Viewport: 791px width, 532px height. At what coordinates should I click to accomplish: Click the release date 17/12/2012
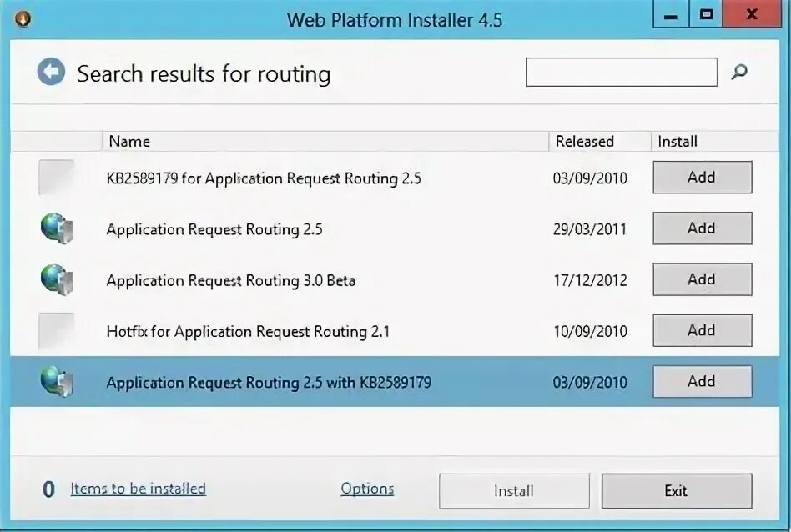(590, 280)
